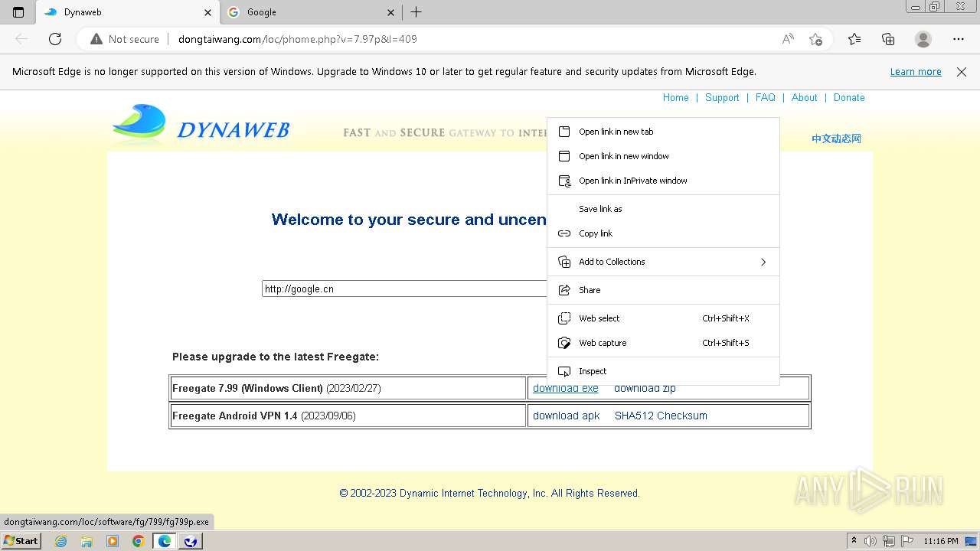
Task: Select Web capture menu entry
Action: pyautogui.click(x=663, y=343)
